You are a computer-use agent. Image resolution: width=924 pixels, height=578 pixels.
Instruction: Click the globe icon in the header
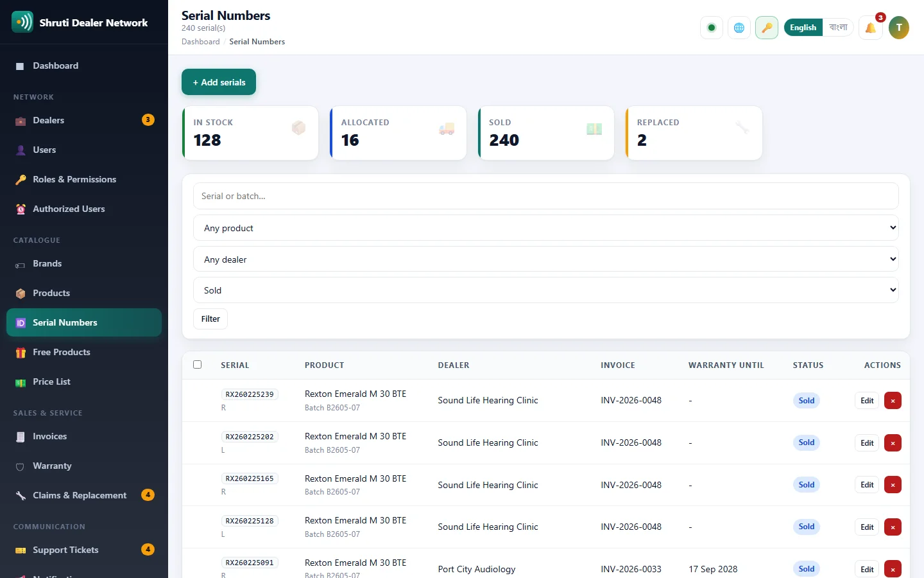[739, 28]
